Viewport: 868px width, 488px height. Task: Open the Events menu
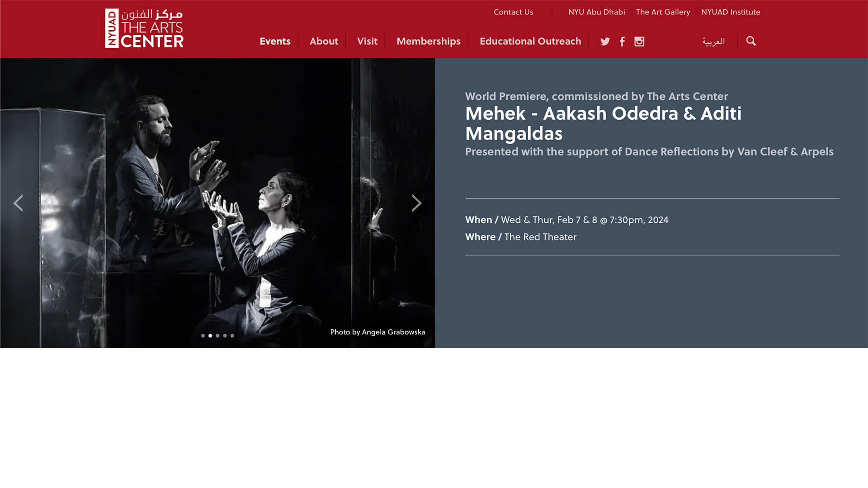[275, 41]
